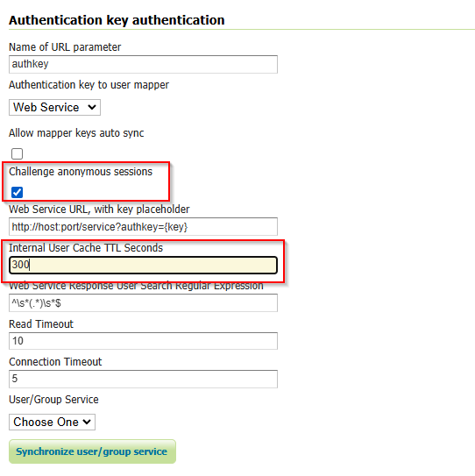
Task: Click the Connection Timeout label text
Action: [55, 362]
